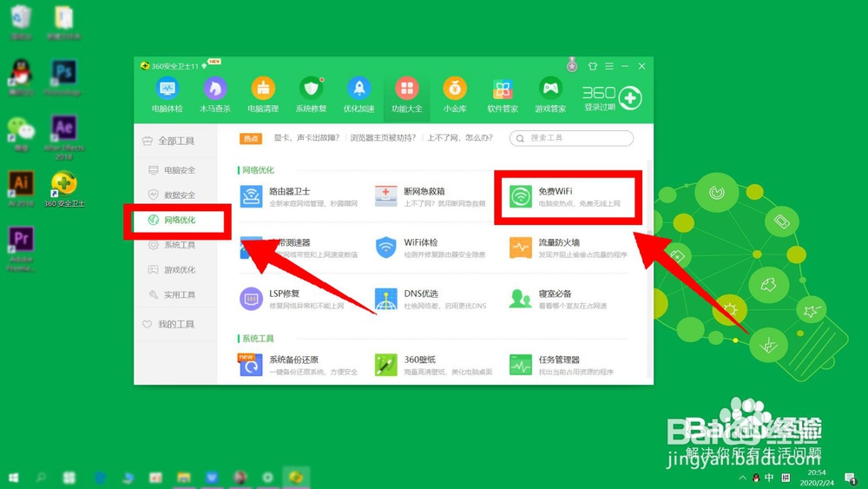
Task: Open 优化加速 rocket icon
Action: 358,96
